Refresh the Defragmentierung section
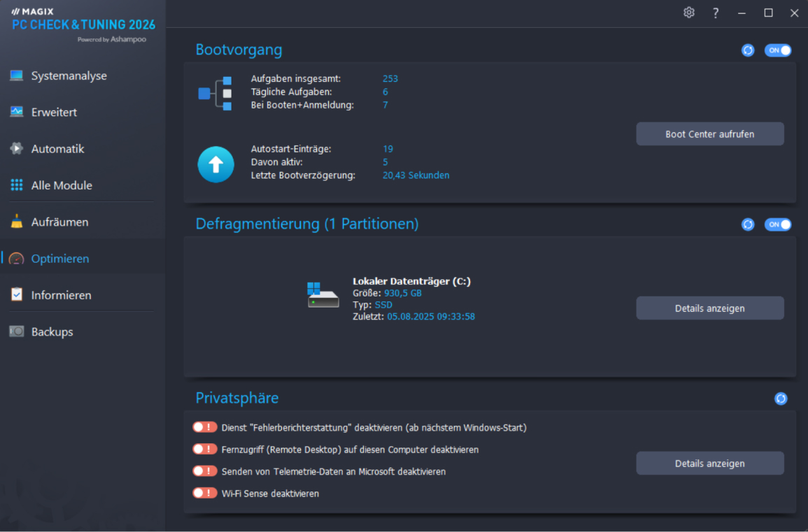This screenshot has width=808, height=532. pos(748,224)
